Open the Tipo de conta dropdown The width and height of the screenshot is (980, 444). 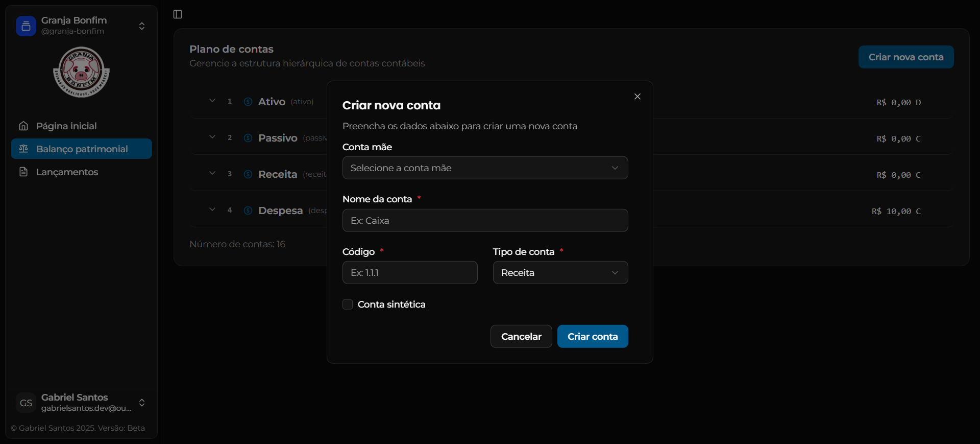[x=560, y=273]
